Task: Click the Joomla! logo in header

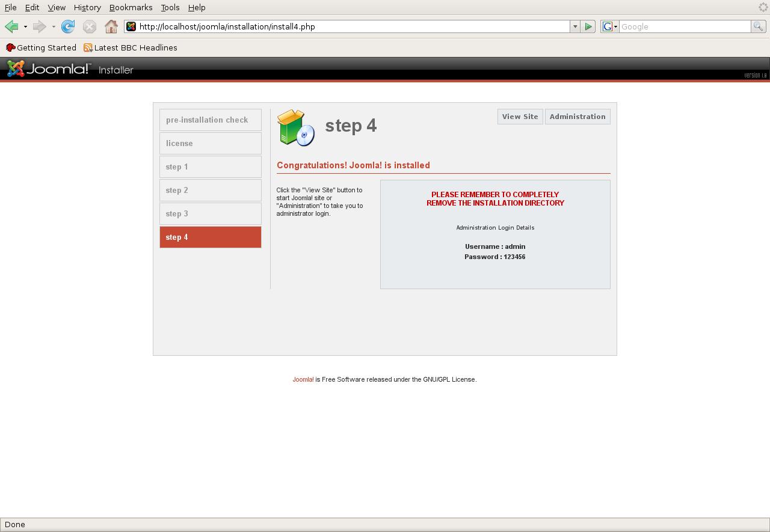Action: [x=49, y=69]
